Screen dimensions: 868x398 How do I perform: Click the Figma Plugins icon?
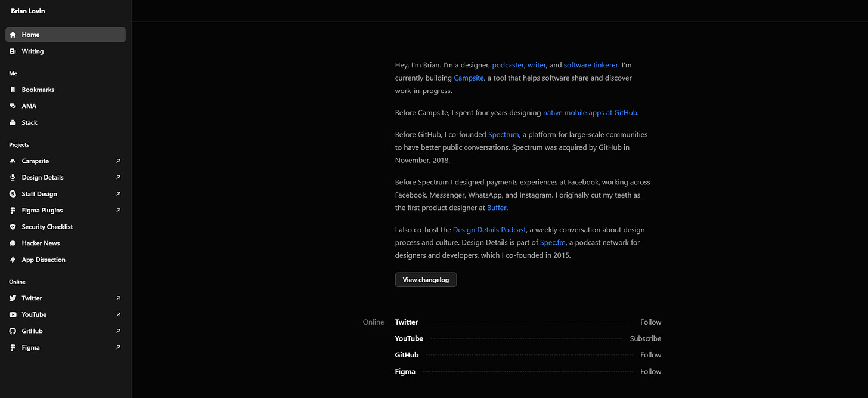[13, 210]
